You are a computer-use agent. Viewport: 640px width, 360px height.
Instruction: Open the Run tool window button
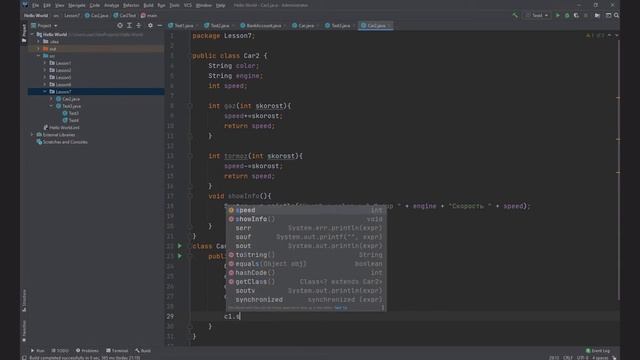38,351
